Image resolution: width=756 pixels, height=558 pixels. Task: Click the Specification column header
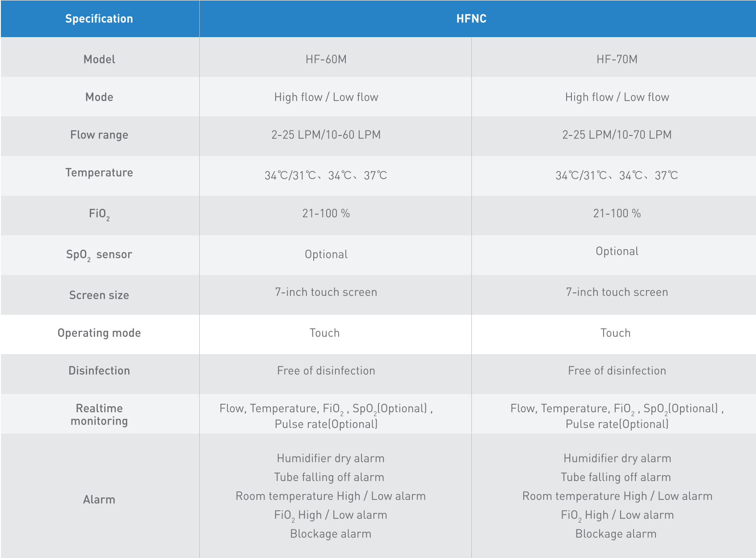tap(99, 19)
